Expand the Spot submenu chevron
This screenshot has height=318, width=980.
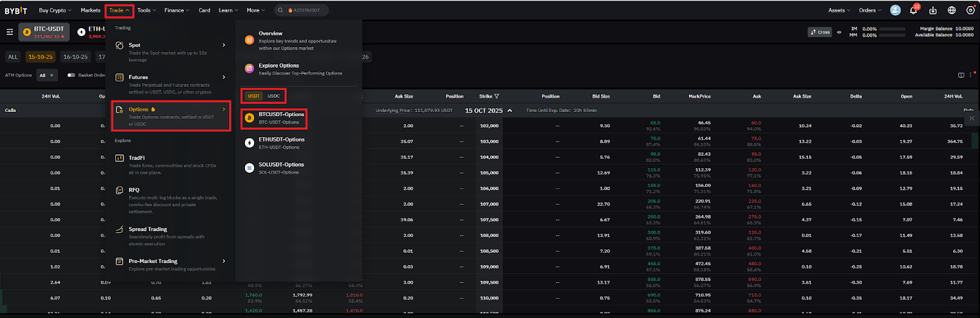[x=224, y=45]
